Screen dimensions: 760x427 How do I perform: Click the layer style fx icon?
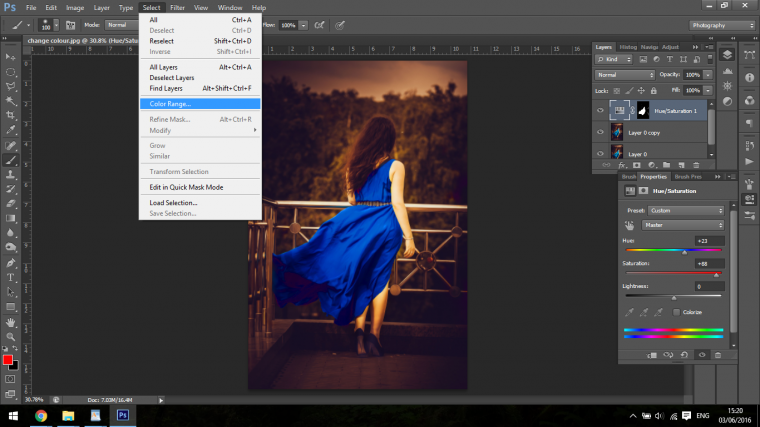pyautogui.click(x=622, y=165)
